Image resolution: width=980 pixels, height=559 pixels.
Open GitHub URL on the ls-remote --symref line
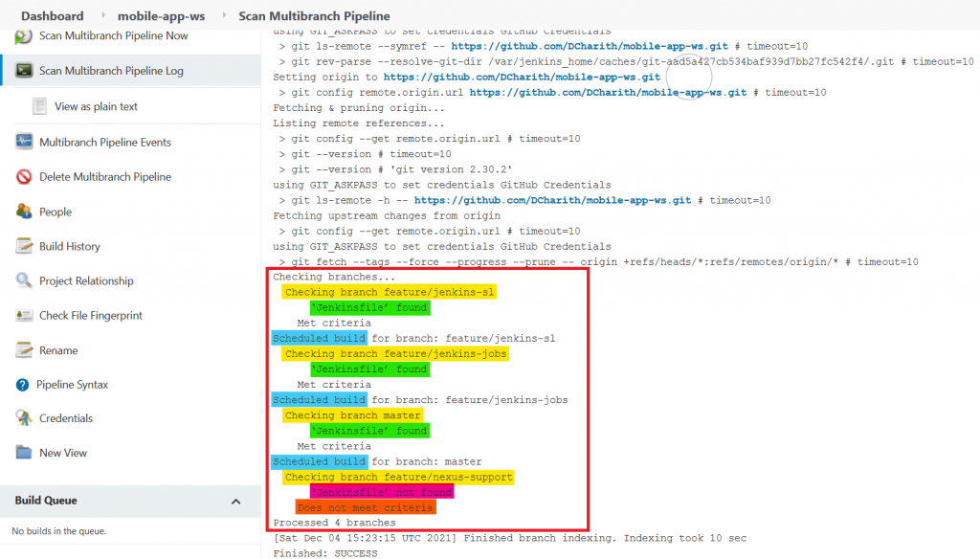(590, 46)
